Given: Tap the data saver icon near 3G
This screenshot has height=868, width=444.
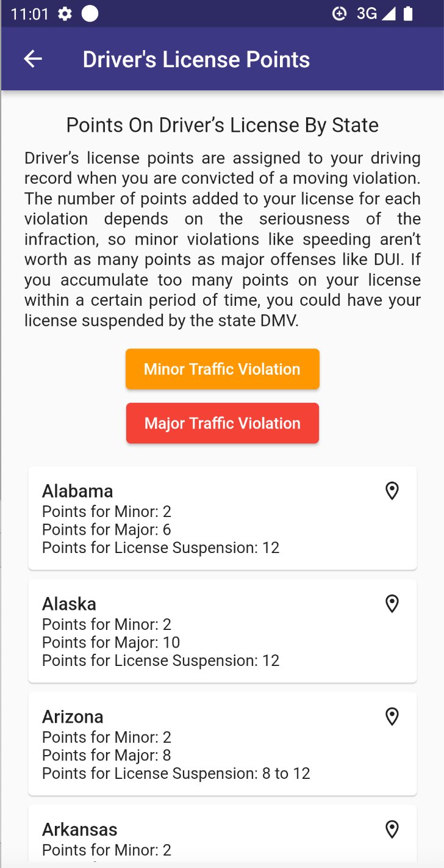Looking at the screenshot, I should [x=340, y=14].
